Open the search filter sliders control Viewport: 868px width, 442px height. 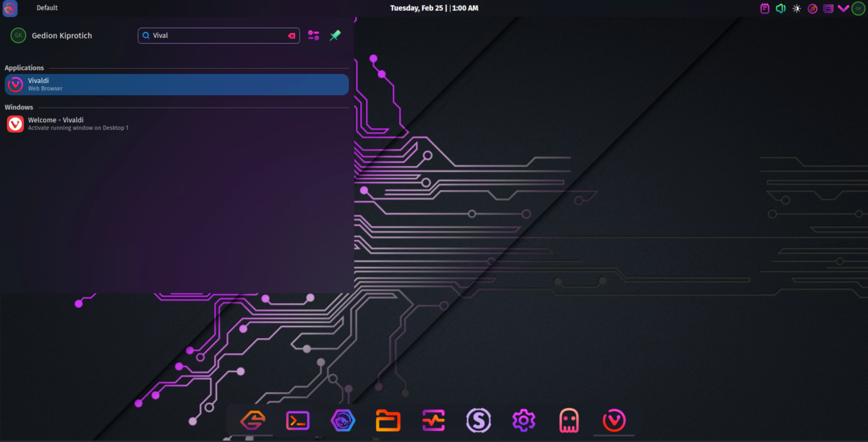pos(314,36)
